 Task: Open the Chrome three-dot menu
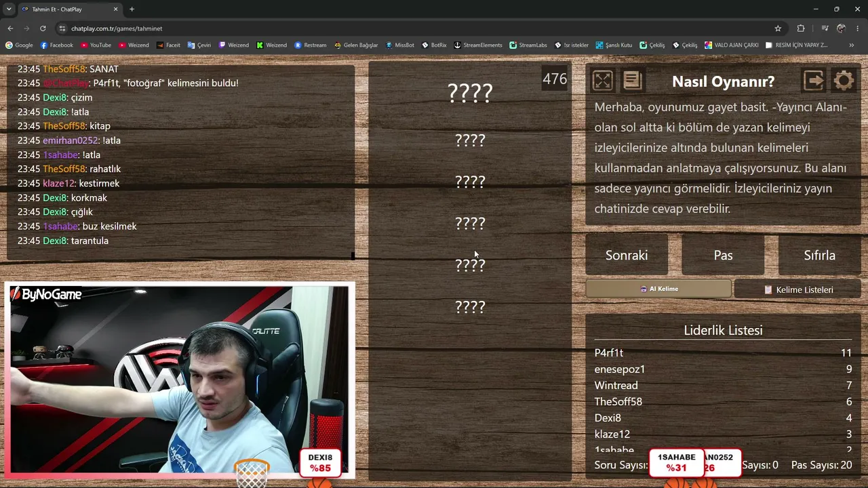[x=858, y=28]
